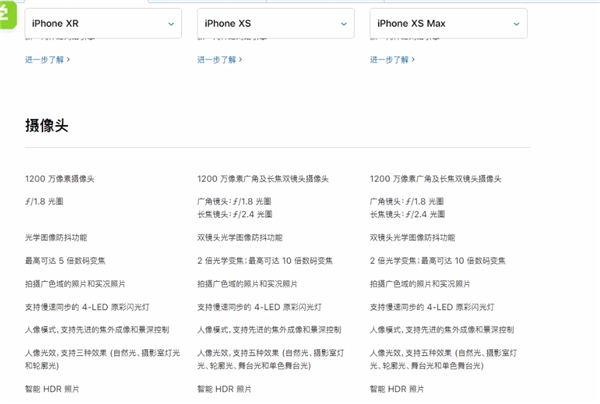Select 广角镜头:ƒ/1.8 光圈 in XS Max column
Image resolution: width=600 pixels, height=404 pixels.
(x=407, y=201)
